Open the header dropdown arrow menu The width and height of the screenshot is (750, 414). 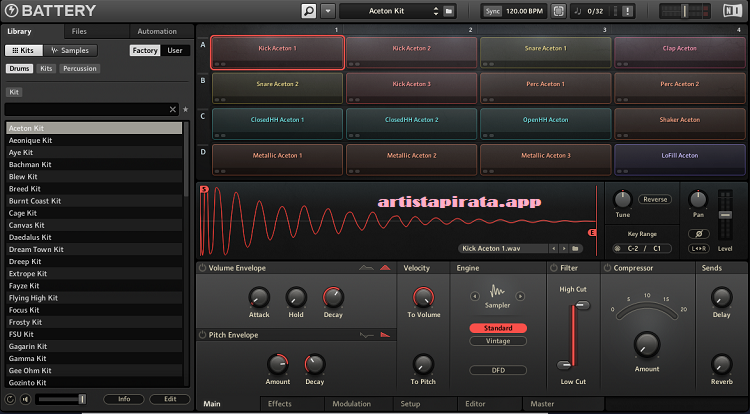pyautogui.click(x=328, y=11)
